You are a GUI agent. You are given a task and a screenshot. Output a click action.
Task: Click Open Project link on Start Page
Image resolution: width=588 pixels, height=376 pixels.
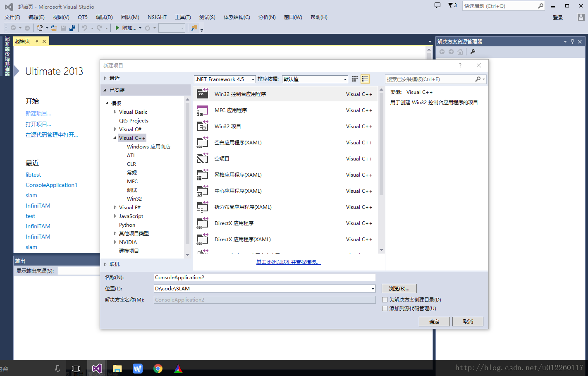pos(38,124)
